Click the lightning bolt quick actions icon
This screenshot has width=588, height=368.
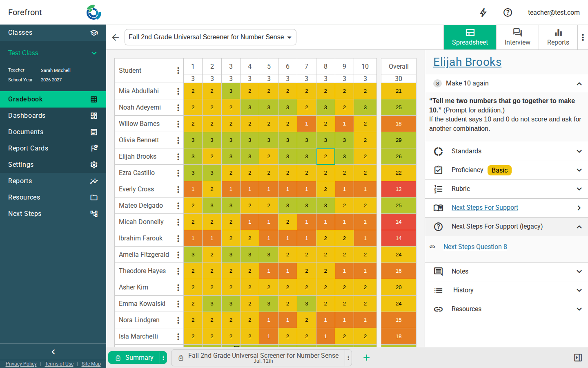tap(483, 13)
